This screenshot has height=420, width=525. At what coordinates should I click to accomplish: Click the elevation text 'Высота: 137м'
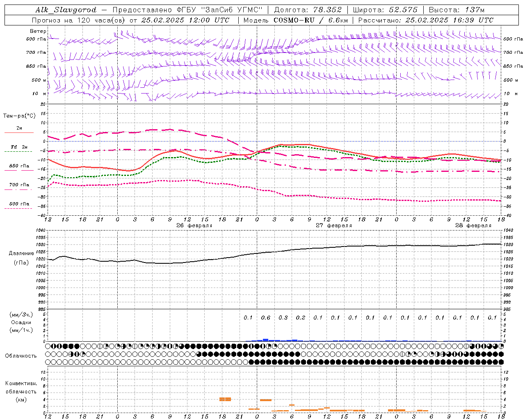(457, 10)
